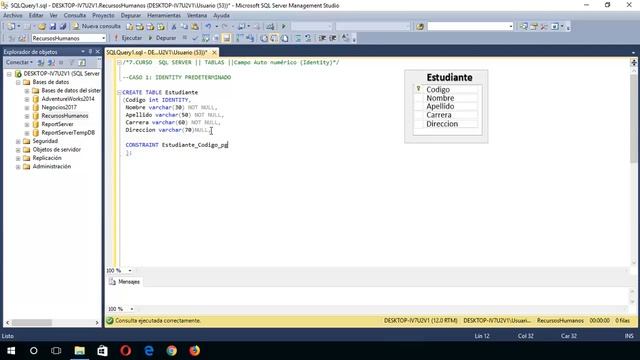The image size is (640, 360).
Task: Increase indent with the toolbar icon
Action: [333, 38]
